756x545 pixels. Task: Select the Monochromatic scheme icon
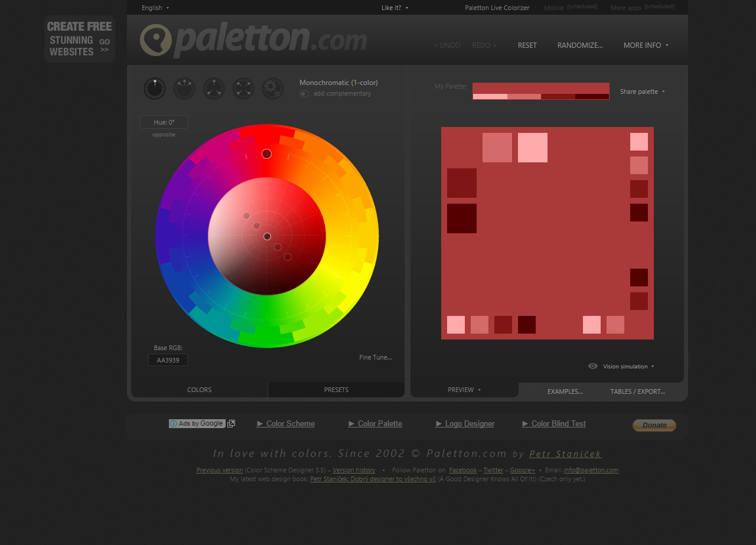(154, 89)
